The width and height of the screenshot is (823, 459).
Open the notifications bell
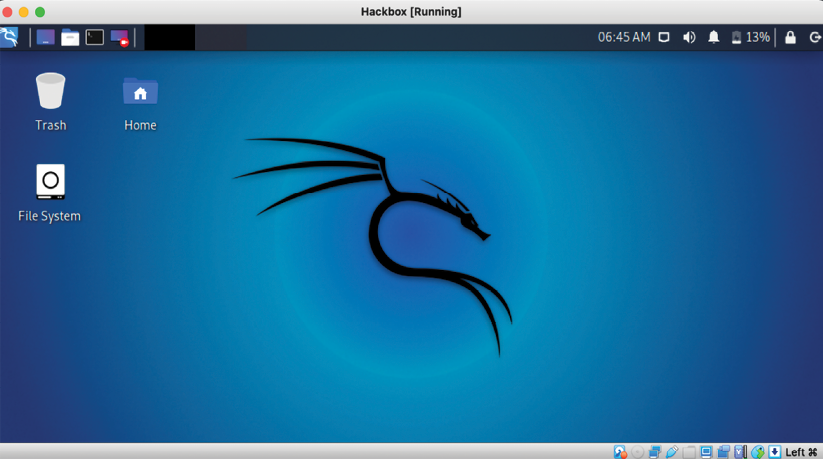click(714, 37)
